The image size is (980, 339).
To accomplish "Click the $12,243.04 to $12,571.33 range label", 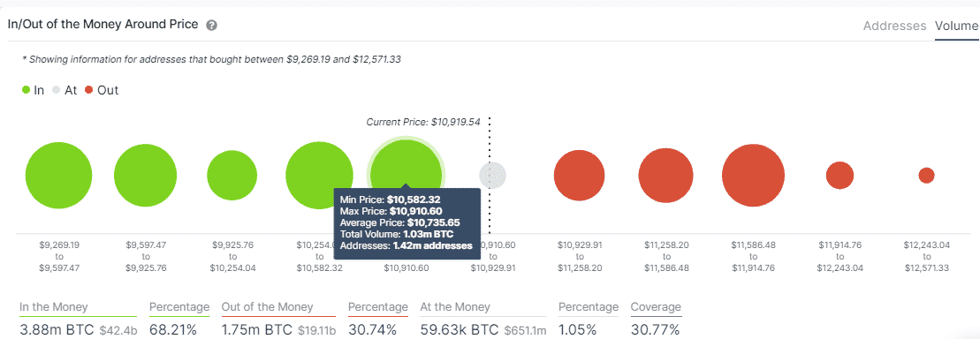I will point(927,257).
